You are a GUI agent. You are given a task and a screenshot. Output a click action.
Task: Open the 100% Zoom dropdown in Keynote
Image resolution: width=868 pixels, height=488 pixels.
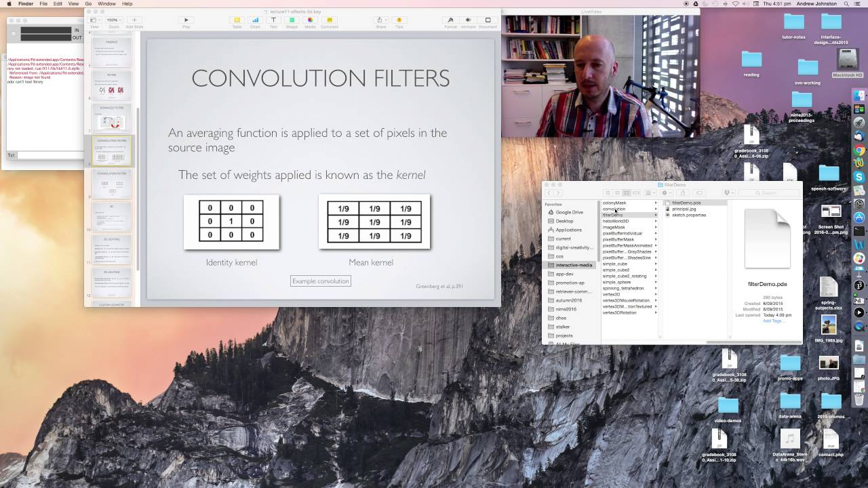(x=113, y=20)
